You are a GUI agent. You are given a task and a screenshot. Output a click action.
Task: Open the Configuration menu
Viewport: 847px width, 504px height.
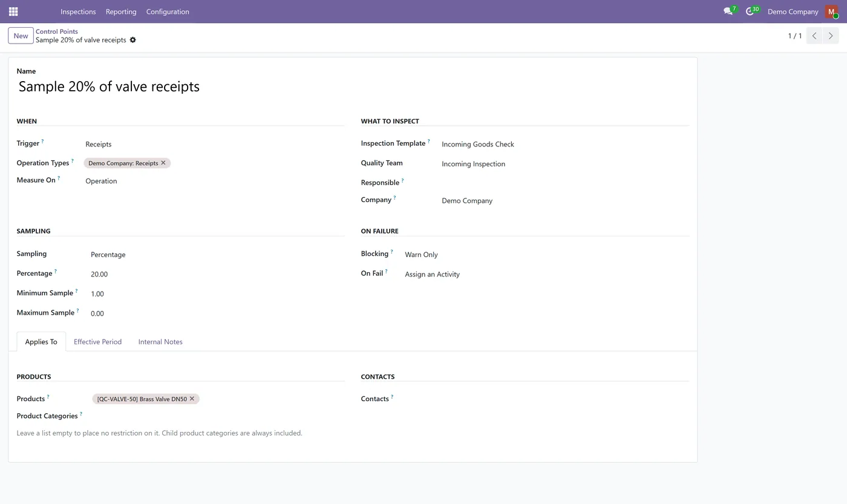(168, 11)
